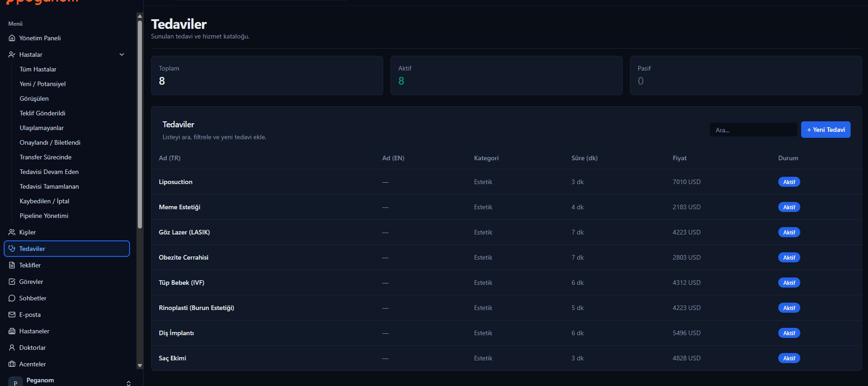This screenshot has width=868, height=386.
Task: Click the Ad (EN) column header
Action: coord(393,158)
